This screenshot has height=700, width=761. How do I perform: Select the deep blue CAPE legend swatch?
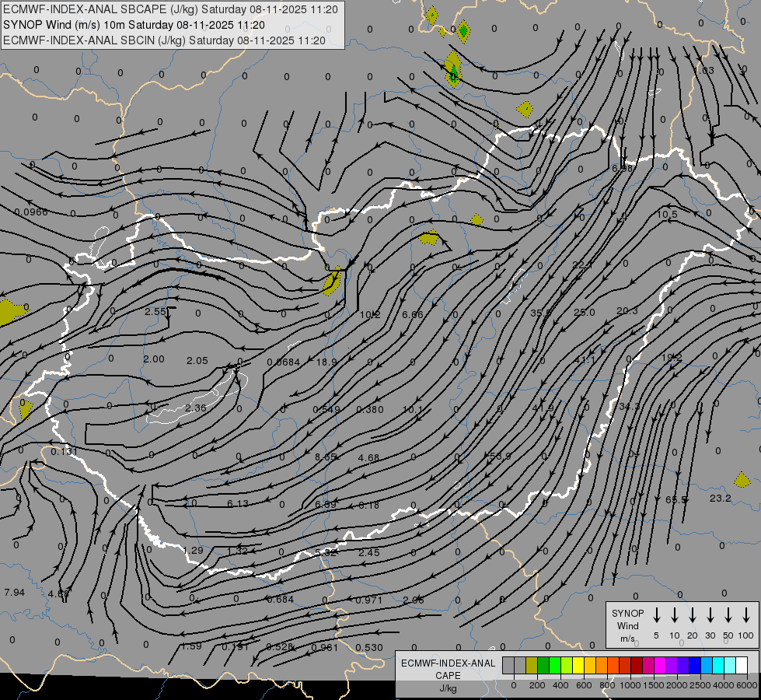tap(694, 666)
